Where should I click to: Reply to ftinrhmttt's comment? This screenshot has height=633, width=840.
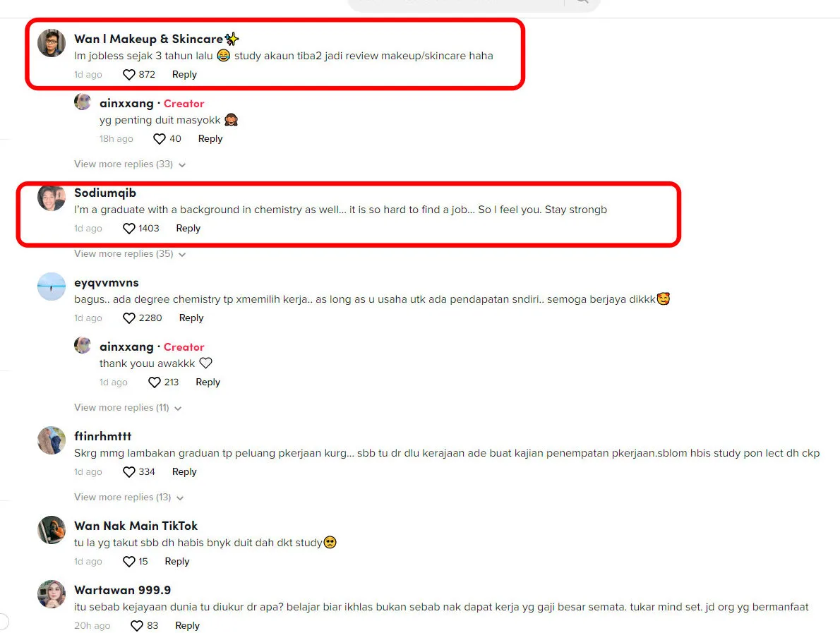(x=184, y=471)
